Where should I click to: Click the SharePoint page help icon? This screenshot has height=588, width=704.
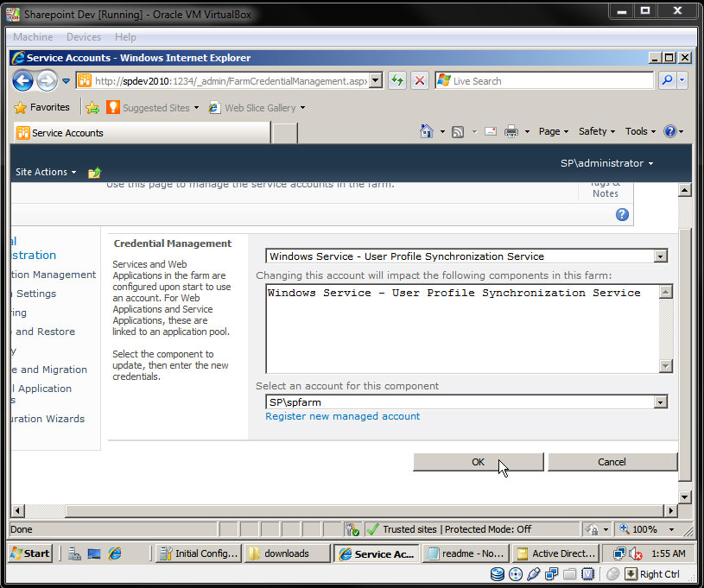click(x=622, y=214)
